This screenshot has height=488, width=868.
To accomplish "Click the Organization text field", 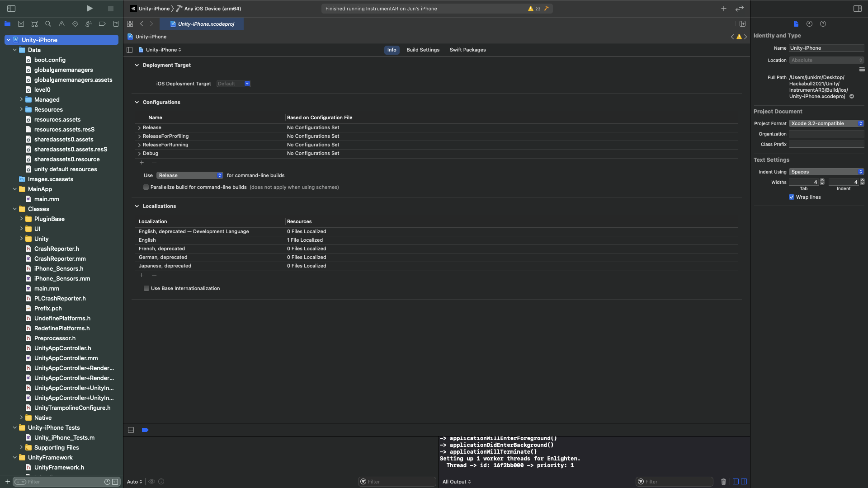I will click(x=826, y=134).
